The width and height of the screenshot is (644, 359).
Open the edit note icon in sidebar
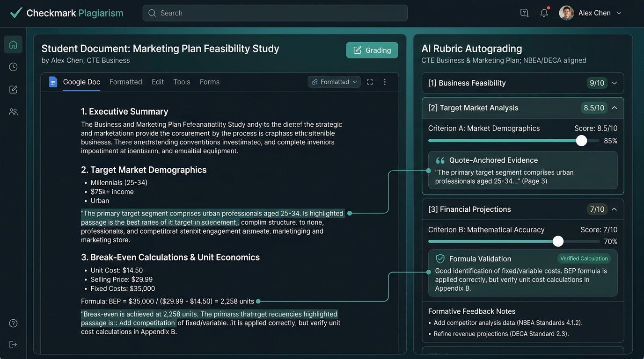point(13,89)
